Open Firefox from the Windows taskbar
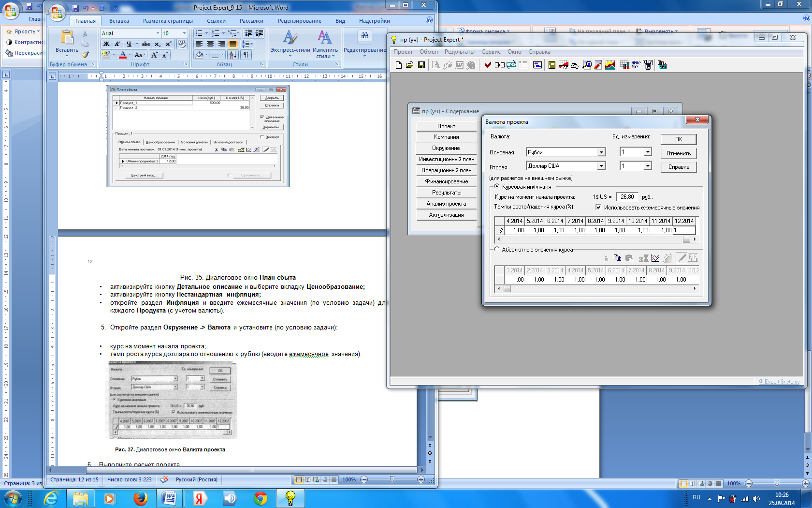The image size is (812, 508). pos(141,498)
